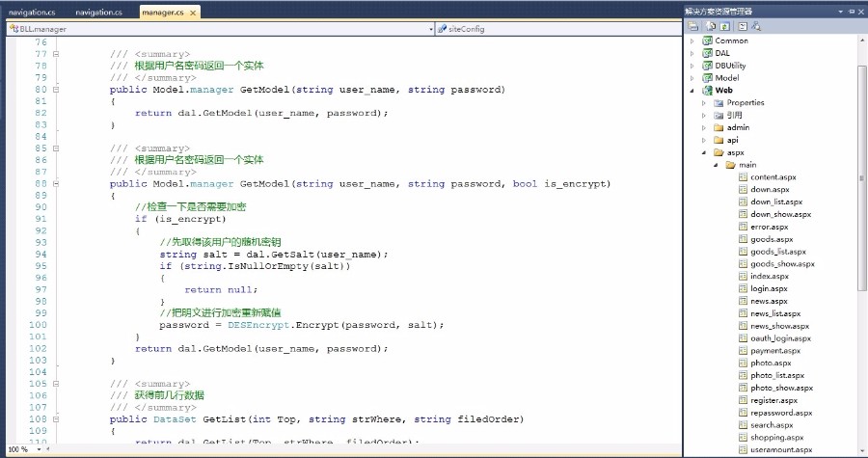Expand the Common project node

tap(692, 40)
